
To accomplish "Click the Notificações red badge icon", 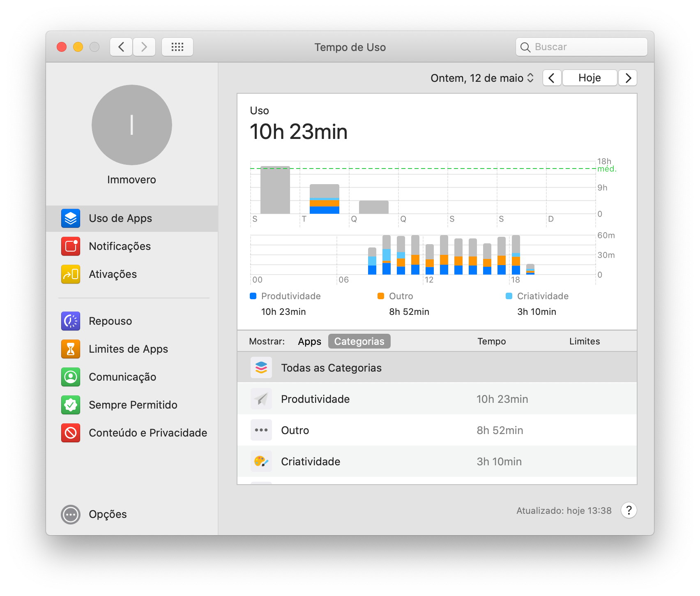I will coord(71,246).
